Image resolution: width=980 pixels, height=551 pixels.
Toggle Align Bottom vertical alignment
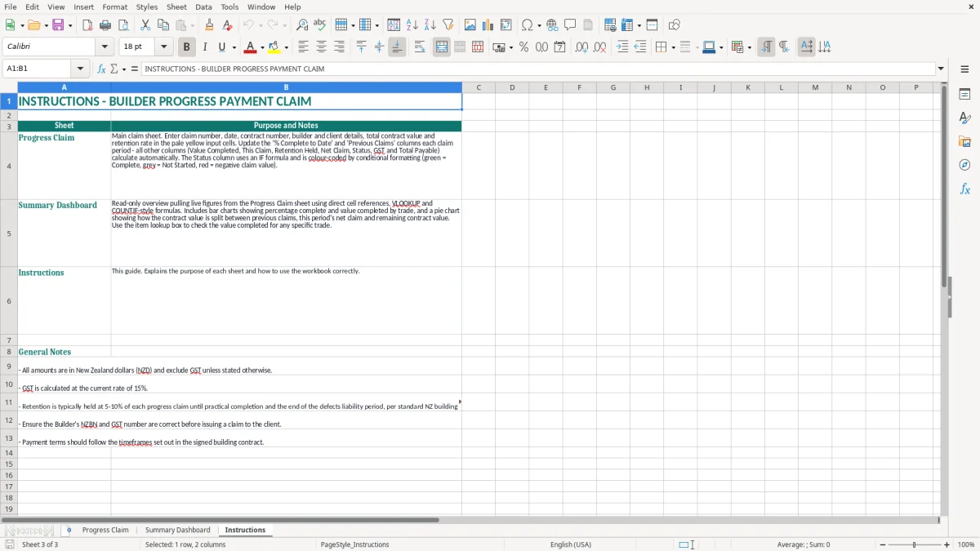pos(397,47)
